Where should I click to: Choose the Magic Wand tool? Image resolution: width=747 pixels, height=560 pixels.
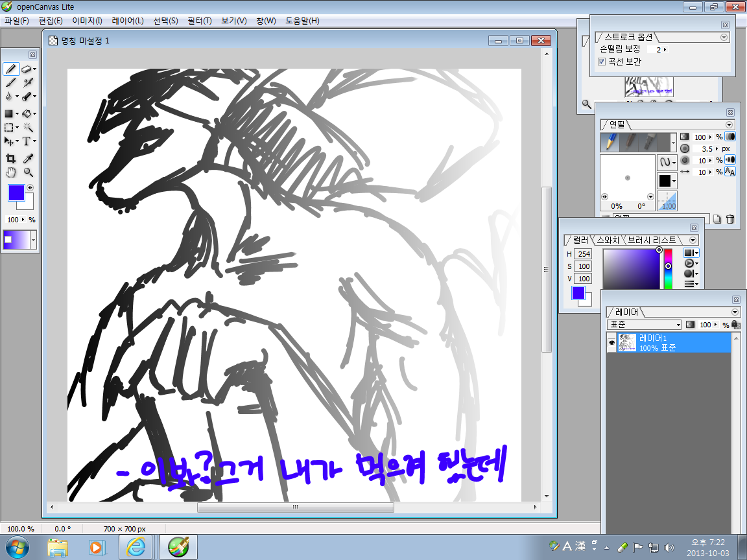coord(28,128)
